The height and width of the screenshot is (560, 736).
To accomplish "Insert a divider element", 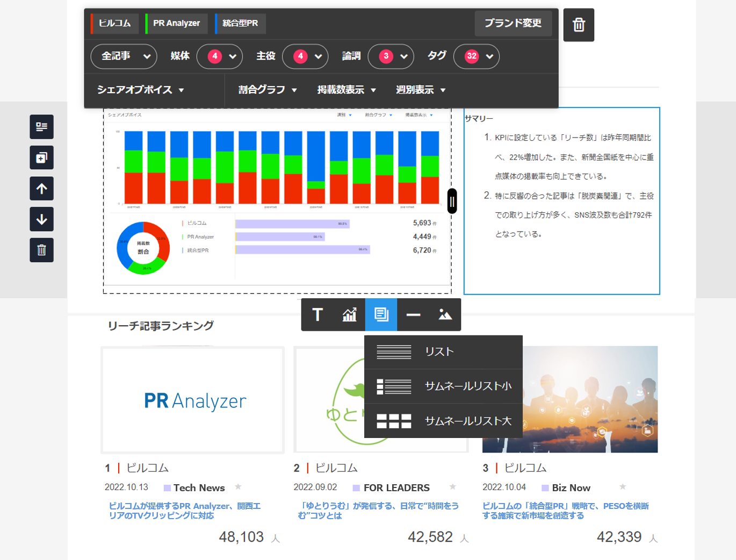I will [413, 315].
